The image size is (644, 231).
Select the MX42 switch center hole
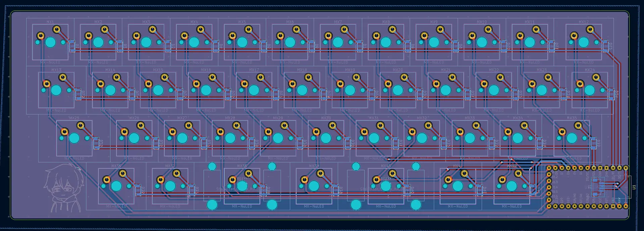[x=512, y=186]
